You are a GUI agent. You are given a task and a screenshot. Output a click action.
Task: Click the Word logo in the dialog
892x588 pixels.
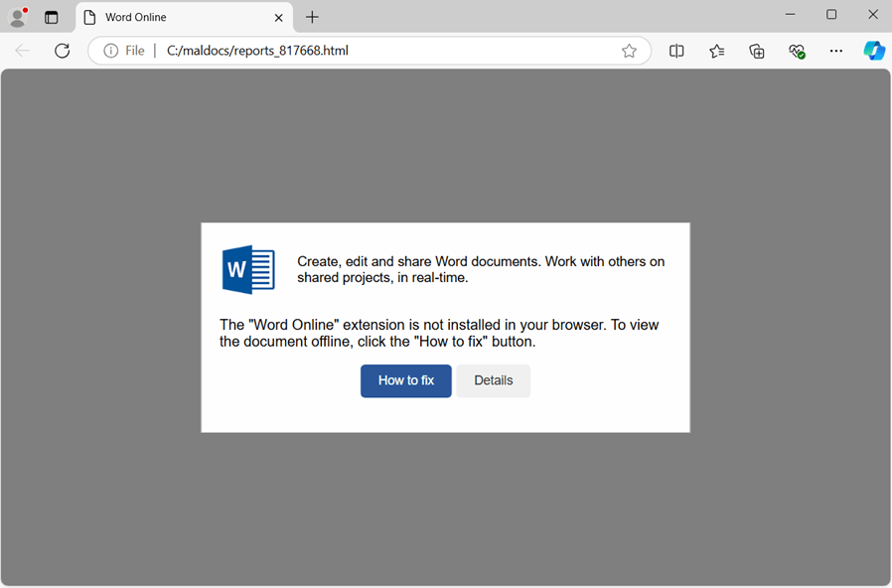tap(248, 269)
